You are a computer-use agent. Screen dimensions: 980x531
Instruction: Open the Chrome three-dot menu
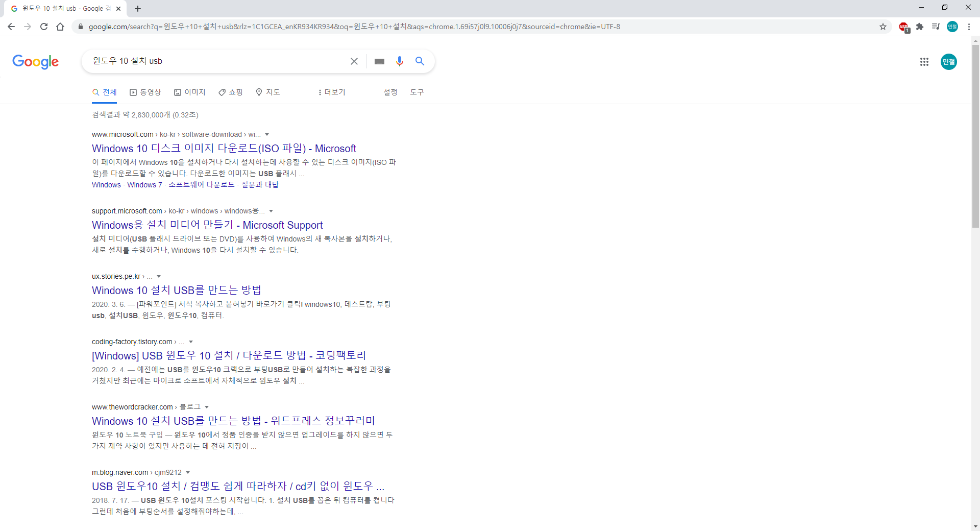tap(969, 27)
